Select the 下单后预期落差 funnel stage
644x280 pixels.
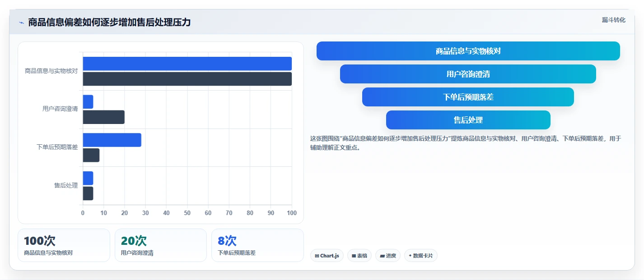point(468,97)
